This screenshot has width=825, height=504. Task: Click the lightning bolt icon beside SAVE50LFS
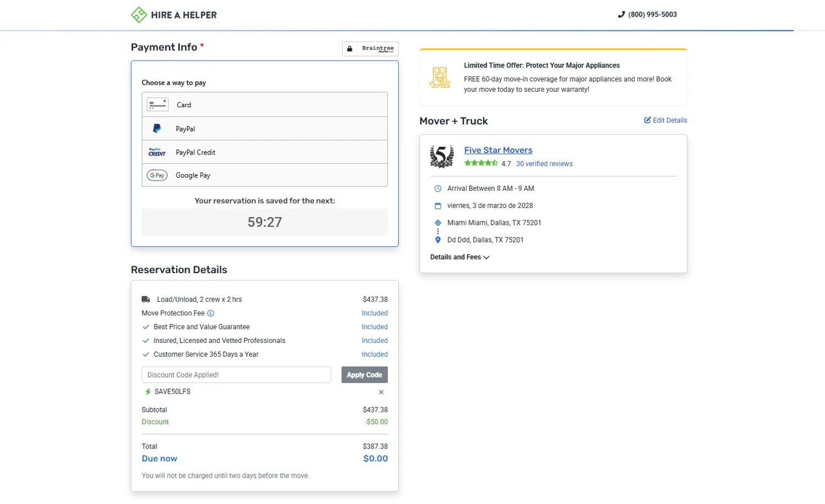(147, 392)
